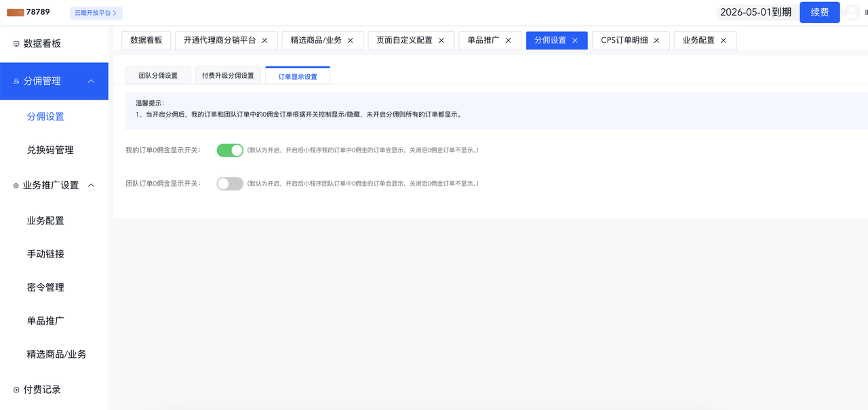The image size is (868, 410).
Task: Switch to 团队分佣设置 tab
Action: click(x=158, y=76)
